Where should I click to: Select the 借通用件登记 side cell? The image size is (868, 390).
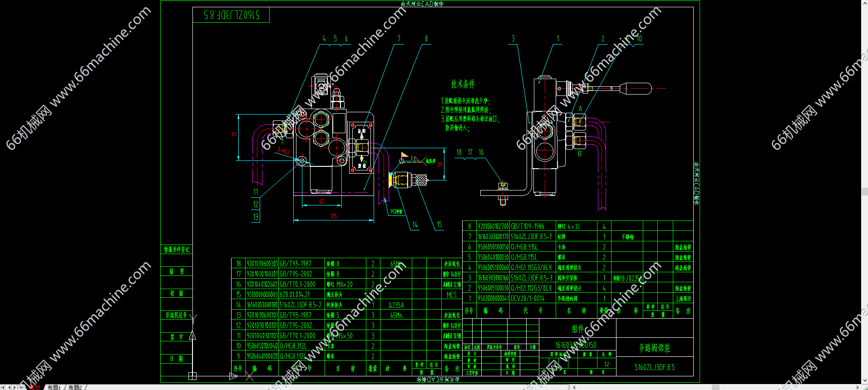[x=177, y=250]
